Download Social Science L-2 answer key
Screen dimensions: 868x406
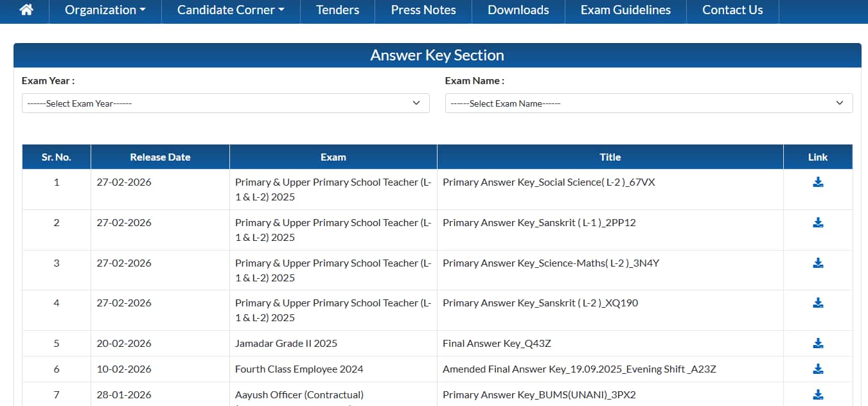coord(818,182)
